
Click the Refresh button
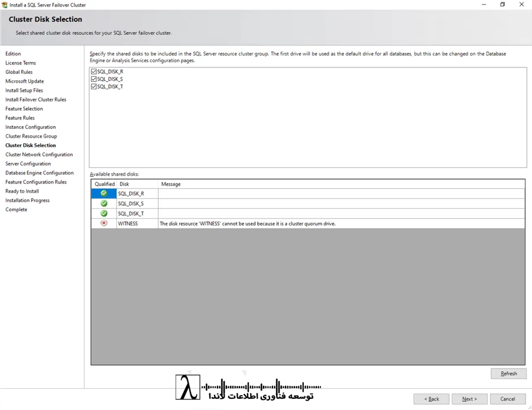click(x=508, y=373)
